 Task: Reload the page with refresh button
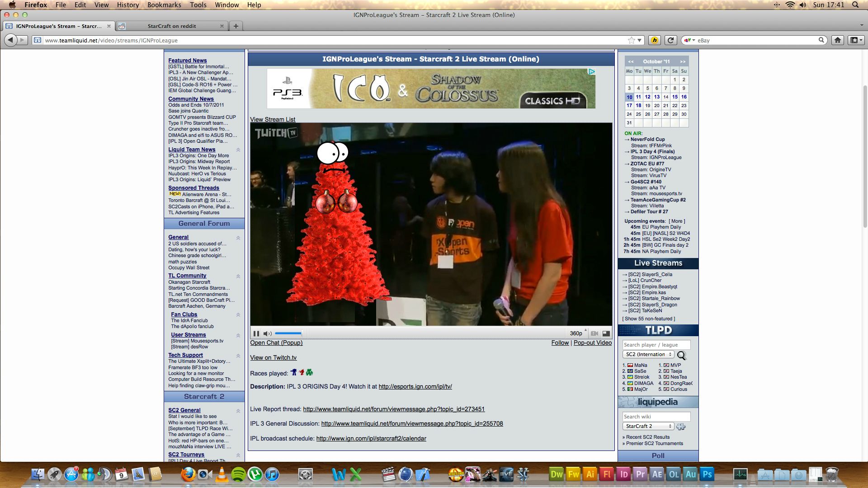pyautogui.click(x=671, y=40)
